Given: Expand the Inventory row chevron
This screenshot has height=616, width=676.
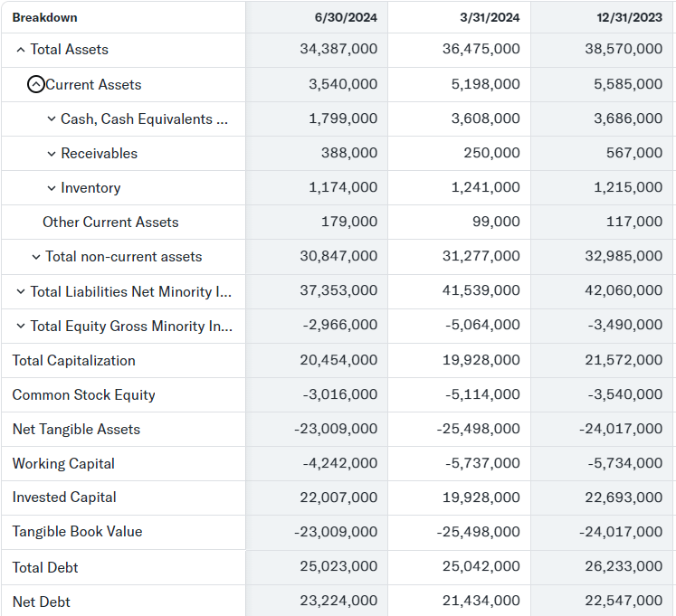Looking at the screenshot, I should coord(52,188).
